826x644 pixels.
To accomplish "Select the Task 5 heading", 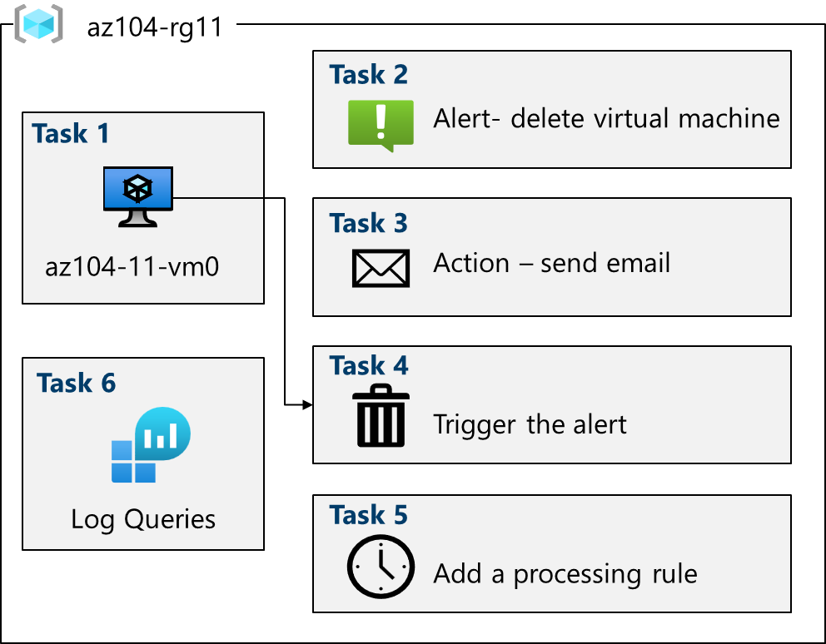I will click(x=369, y=516).
